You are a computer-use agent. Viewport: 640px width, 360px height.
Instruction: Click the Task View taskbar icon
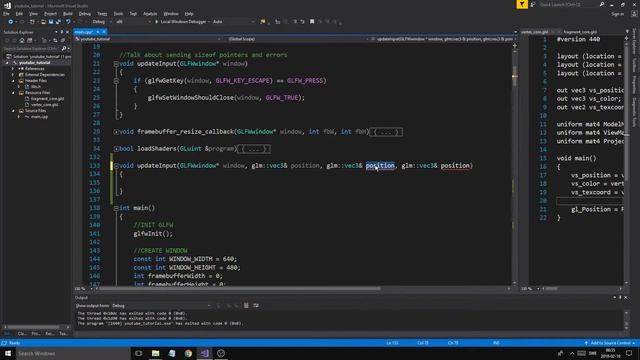pos(139,353)
